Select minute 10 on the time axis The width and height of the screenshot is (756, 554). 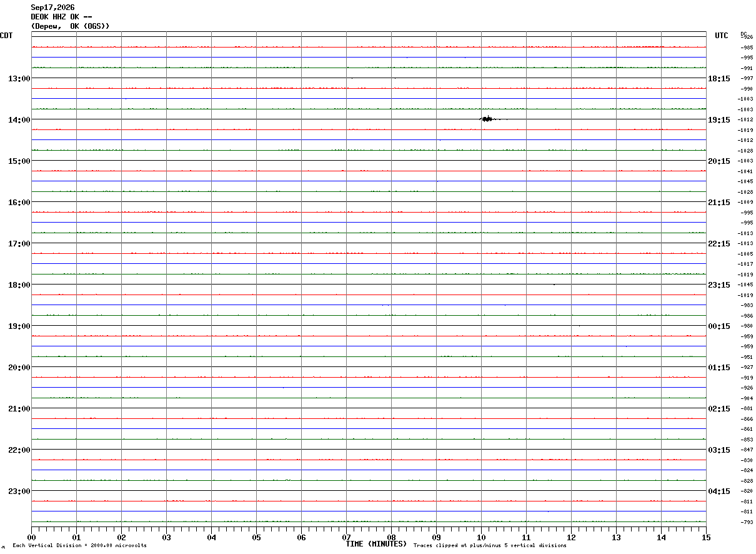[481, 537]
